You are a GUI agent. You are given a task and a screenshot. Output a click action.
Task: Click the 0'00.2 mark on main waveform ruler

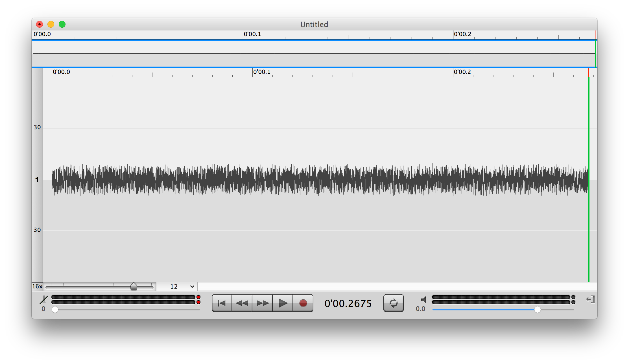pyautogui.click(x=462, y=72)
